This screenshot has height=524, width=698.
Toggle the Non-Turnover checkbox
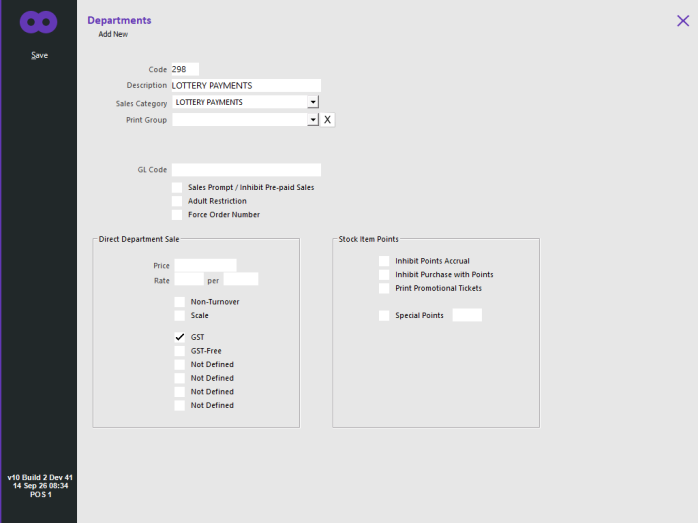(180, 302)
